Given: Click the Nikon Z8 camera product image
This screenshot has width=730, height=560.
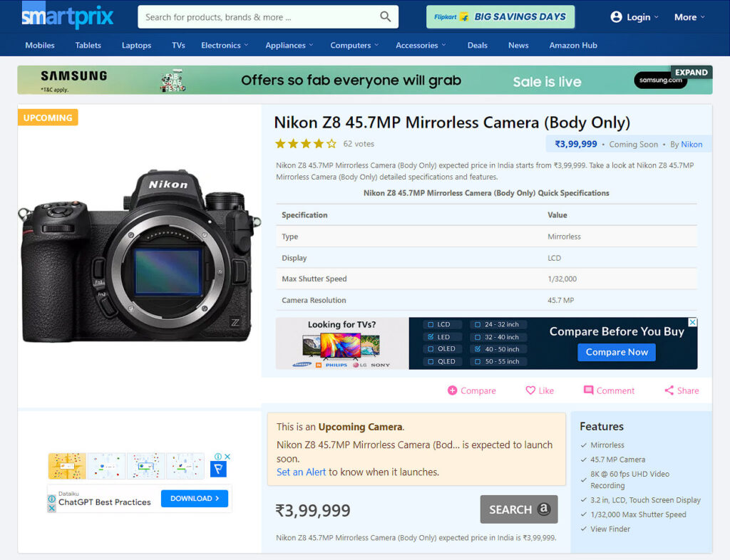Looking at the screenshot, I should 139,256.
